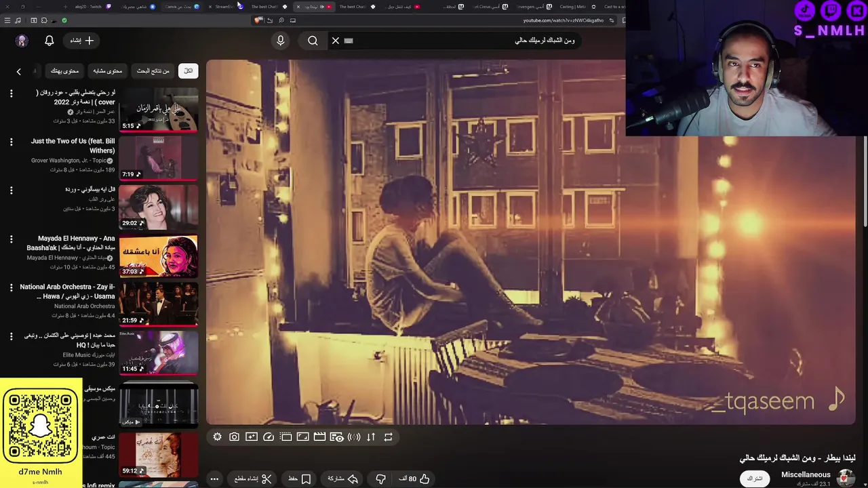Open the National Arab Orchestra Zay il-Hawa title
The height and width of the screenshot is (488, 868).
coord(68,291)
